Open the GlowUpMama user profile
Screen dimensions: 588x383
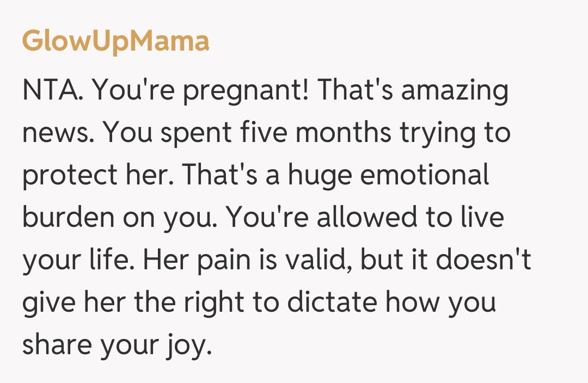(115, 41)
